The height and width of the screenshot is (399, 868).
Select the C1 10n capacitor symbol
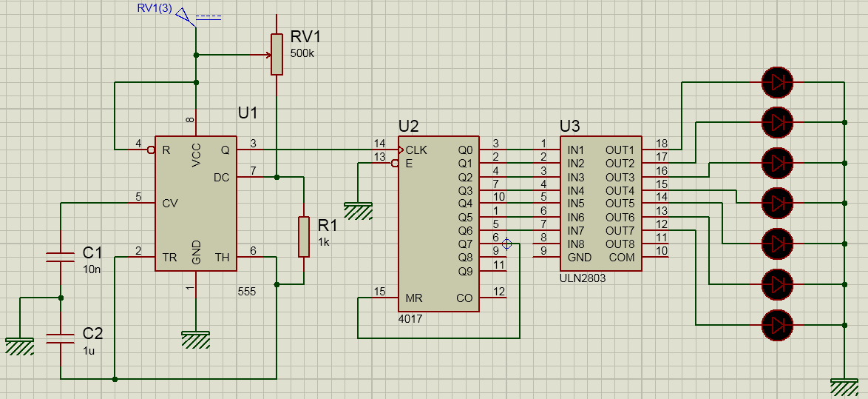click(60, 257)
